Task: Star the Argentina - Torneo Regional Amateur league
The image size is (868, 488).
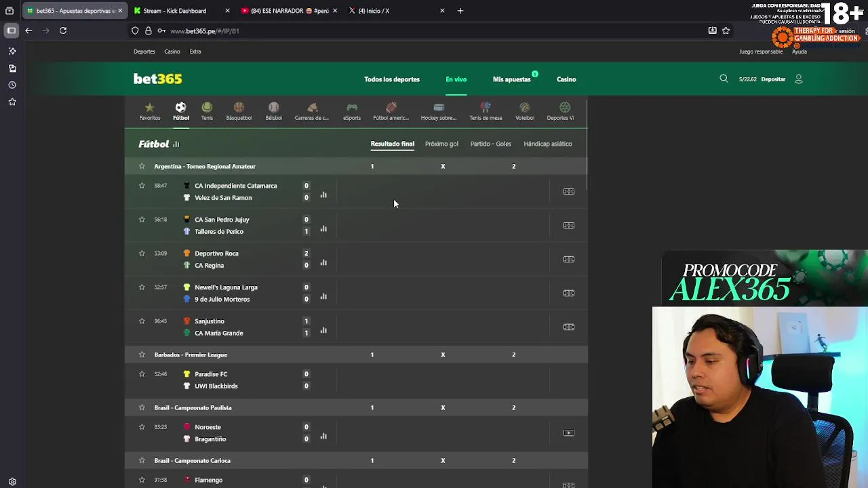Action: pyautogui.click(x=142, y=166)
